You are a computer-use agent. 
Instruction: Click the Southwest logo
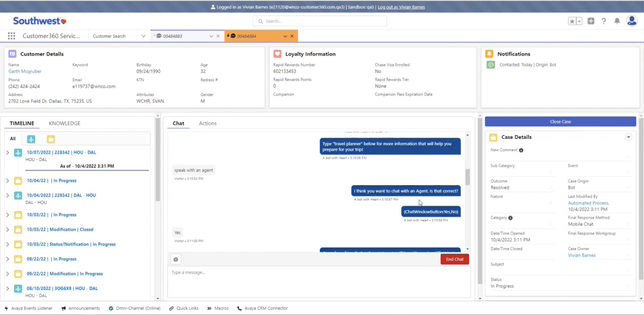point(40,21)
